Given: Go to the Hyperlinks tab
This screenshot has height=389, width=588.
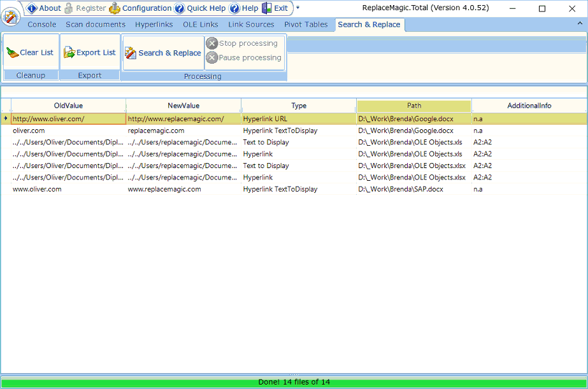Looking at the screenshot, I should click(154, 24).
